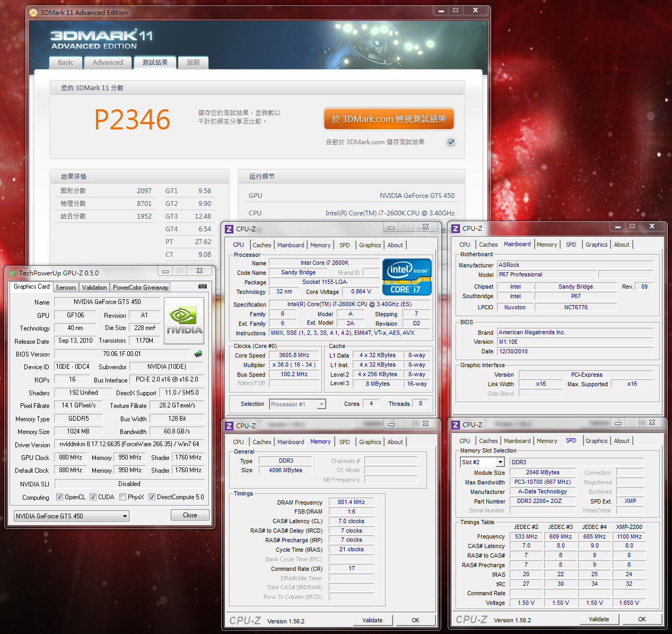The width and height of the screenshot is (672, 634).
Task: Click the 3DMark 11 title bar icon
Action: 33,12
